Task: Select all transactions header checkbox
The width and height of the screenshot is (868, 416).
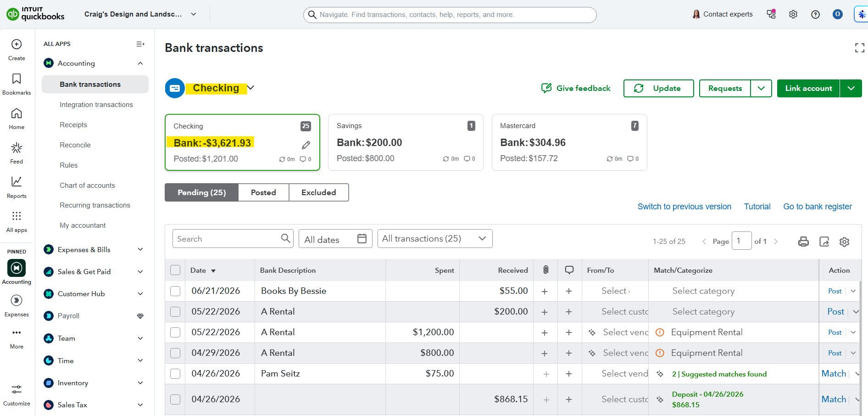Action: tap(175, 270)
